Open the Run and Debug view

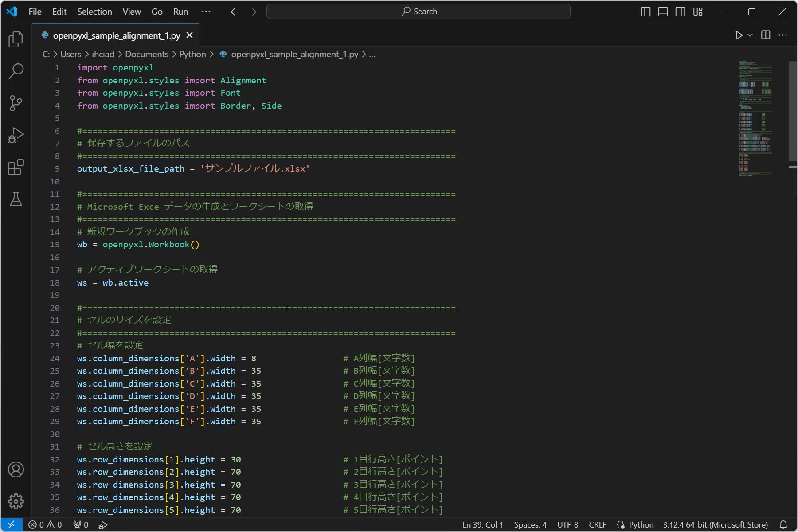click(16, 135)
